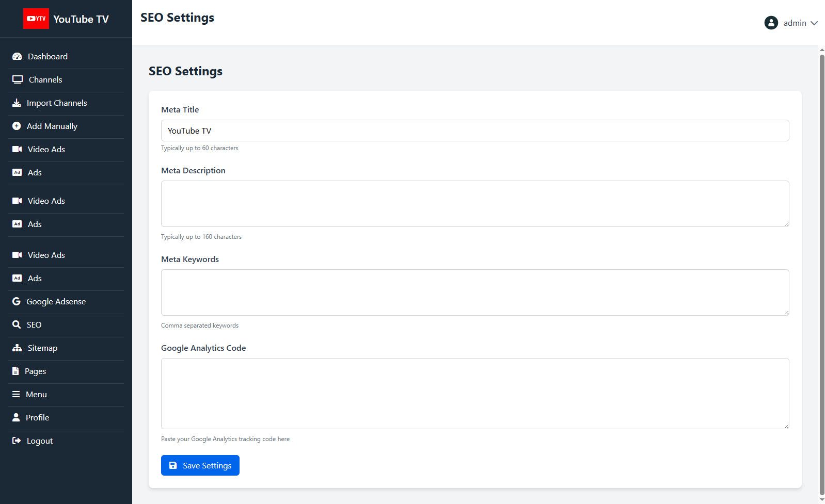Click the Dashboard gauge icon in sidebar
Screen dimensions: 825x504
click(17, 57)
